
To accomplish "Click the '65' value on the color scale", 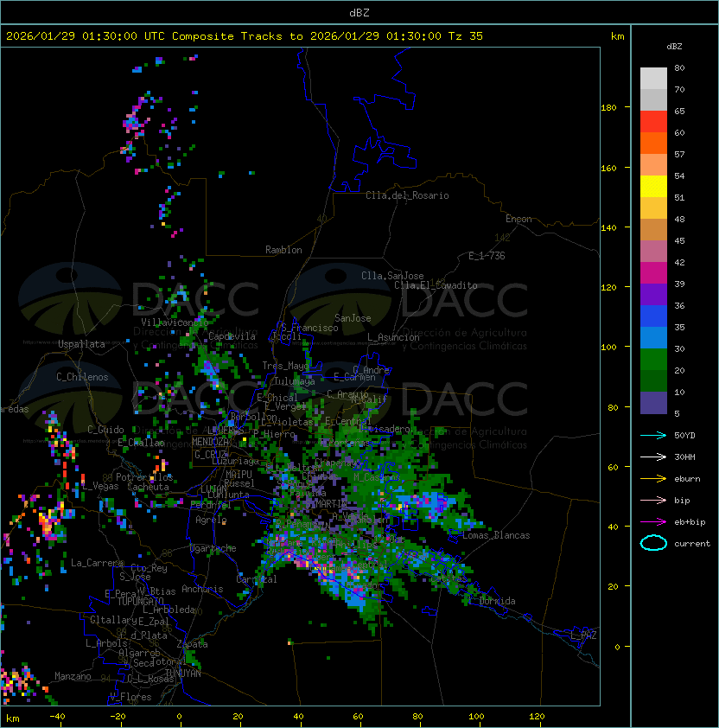I will tap(679, 111).
